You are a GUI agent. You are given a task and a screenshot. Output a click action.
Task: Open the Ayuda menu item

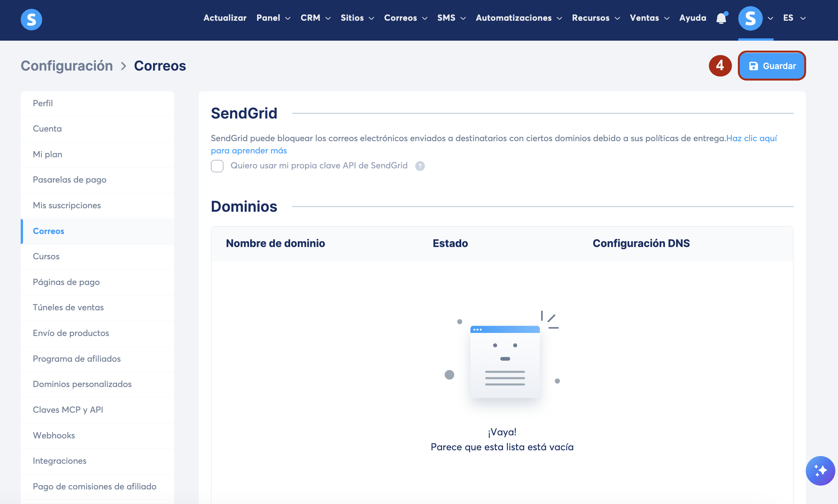click(693, 18)
